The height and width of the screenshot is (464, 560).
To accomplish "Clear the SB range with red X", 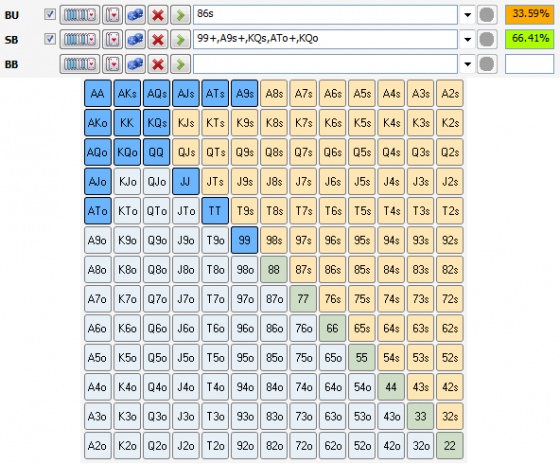I will (x=158, y=40).
